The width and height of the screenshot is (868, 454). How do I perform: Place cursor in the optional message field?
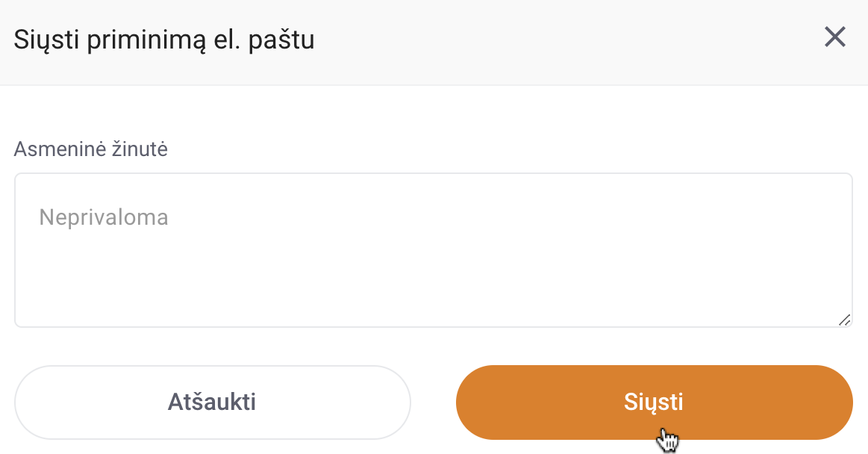434,250
